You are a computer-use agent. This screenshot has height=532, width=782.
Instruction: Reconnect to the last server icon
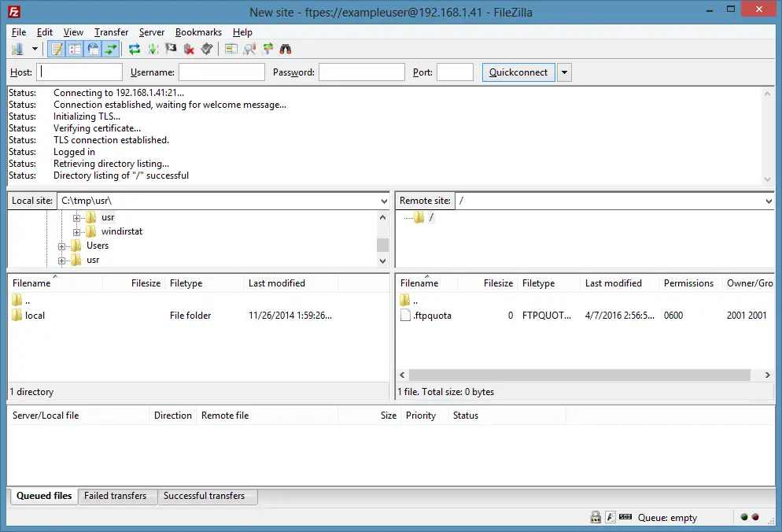click(207, 49)
